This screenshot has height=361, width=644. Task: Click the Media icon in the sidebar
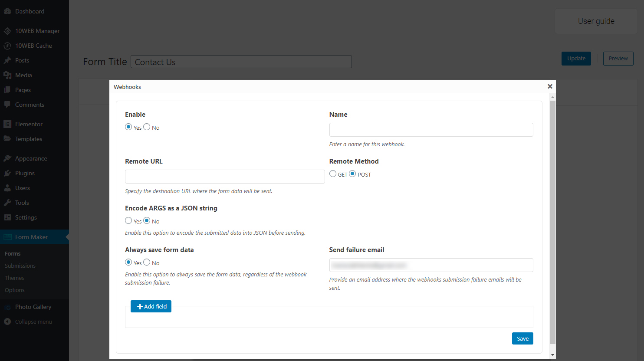tap(7, 75)
